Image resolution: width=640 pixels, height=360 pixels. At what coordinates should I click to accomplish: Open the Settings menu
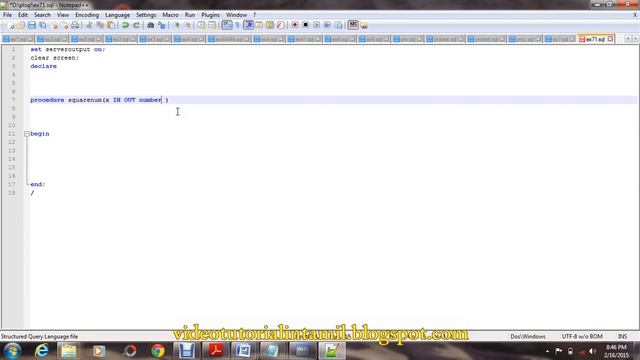146,15
